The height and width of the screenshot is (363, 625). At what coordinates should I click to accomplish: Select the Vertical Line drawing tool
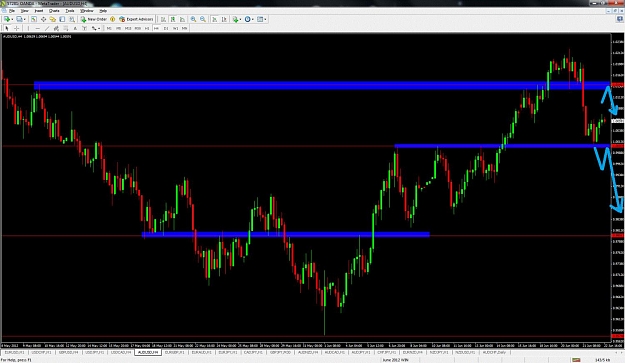[x=28, y=28]
